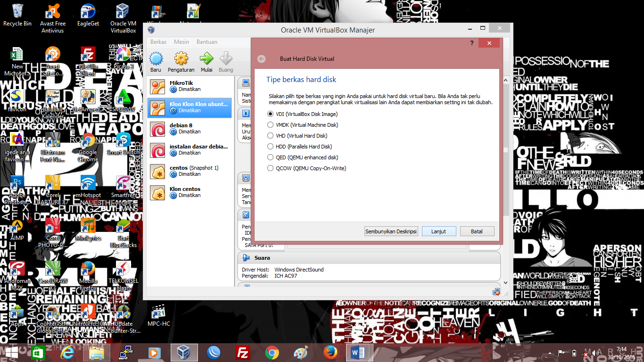This screenshot has height=362, width=644.
Task: Click Start BlueStacks desktop shortcut
Action: [123, 233]
